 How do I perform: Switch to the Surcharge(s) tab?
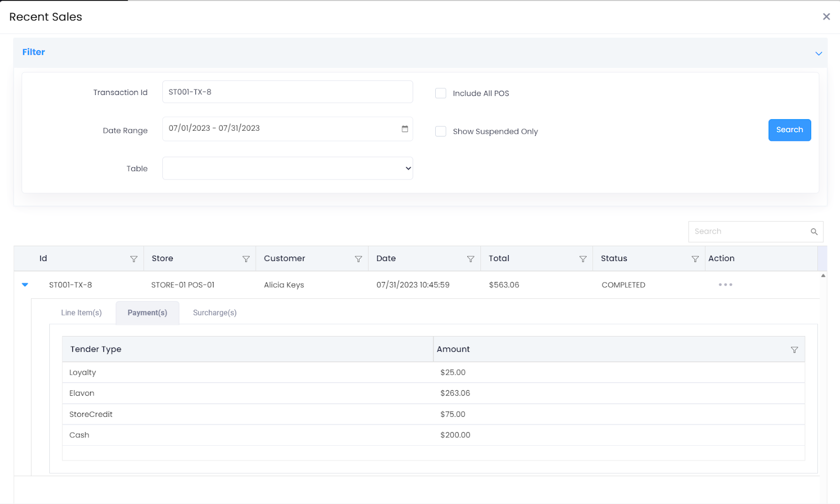click(215, 313)
